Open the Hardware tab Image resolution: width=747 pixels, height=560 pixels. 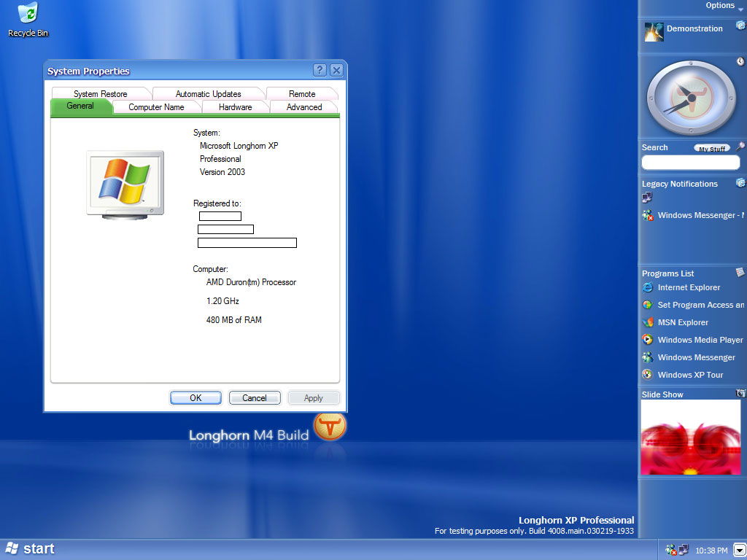[236, 107]
